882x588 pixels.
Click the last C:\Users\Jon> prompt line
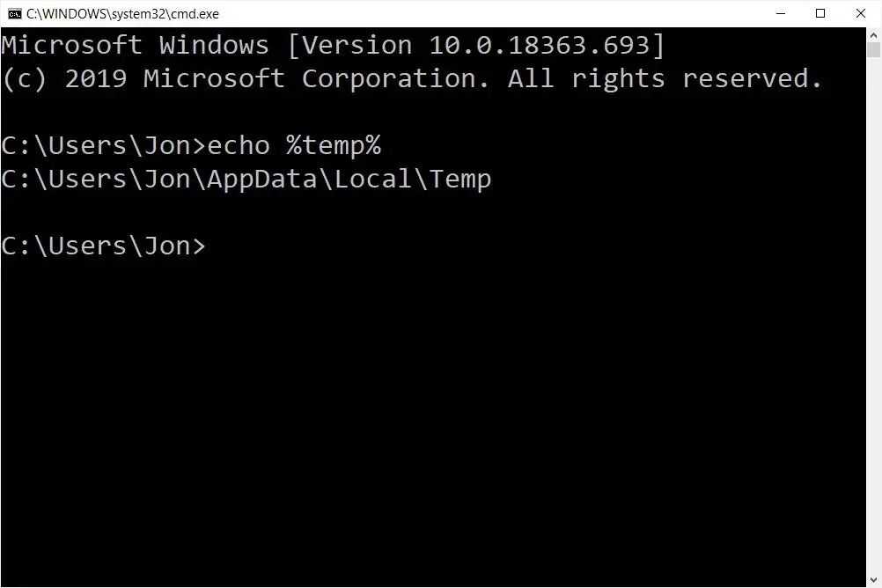[x=104, y=246]
